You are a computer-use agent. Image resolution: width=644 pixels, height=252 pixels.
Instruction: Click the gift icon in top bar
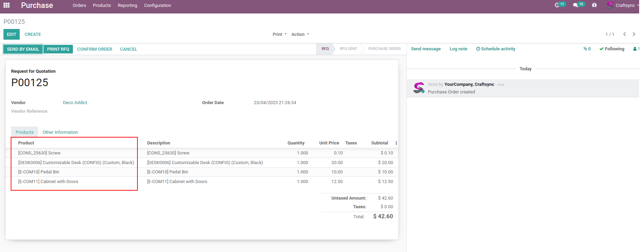(594, 5)
